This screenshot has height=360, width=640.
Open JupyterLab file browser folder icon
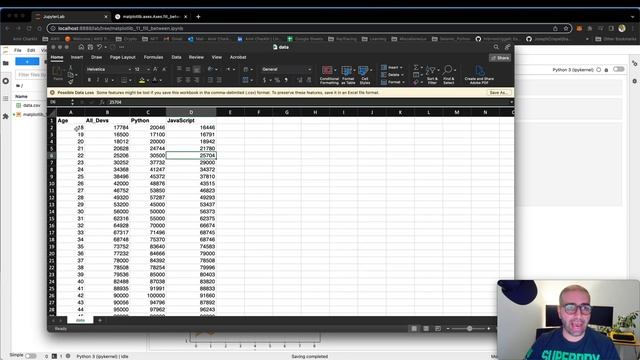6,63
